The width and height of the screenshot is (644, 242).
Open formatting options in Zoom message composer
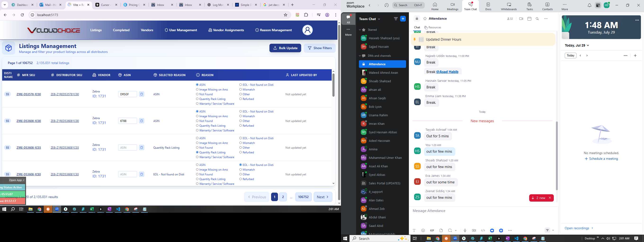[414, 230]
